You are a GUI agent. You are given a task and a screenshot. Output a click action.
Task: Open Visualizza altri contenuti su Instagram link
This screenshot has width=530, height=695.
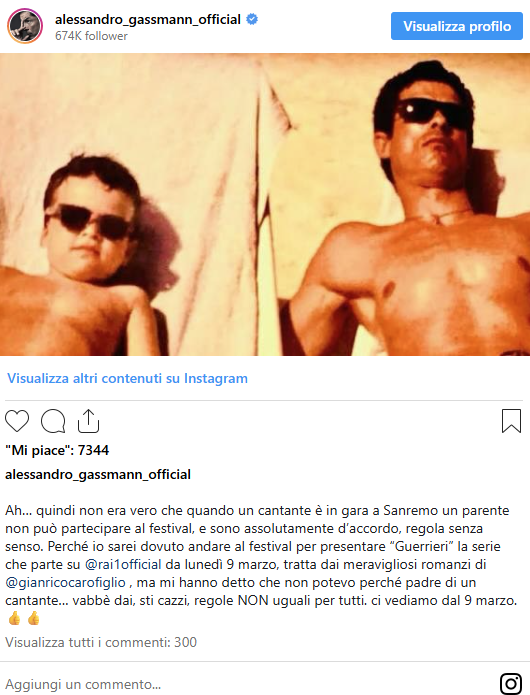pos(127,379)
